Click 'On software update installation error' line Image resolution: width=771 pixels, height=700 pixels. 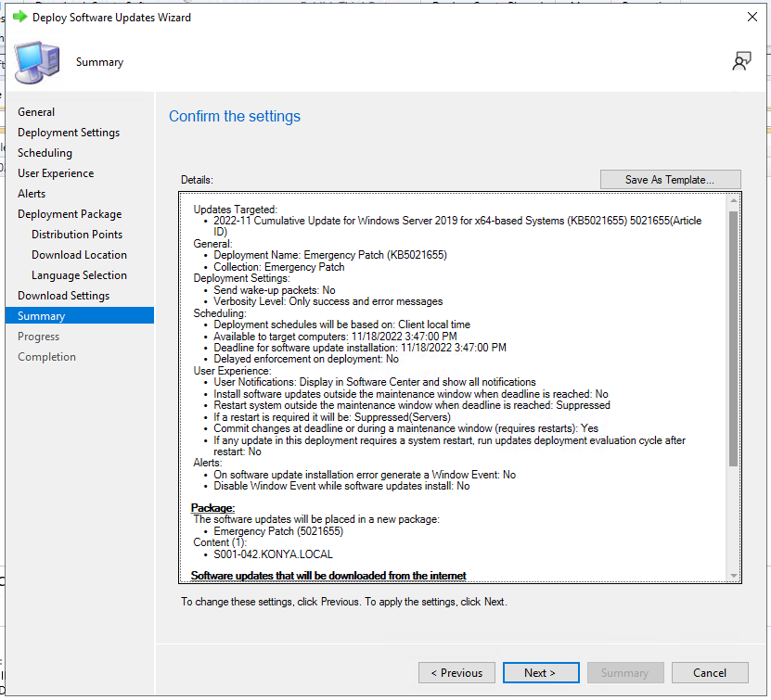(x=365, y=475)
